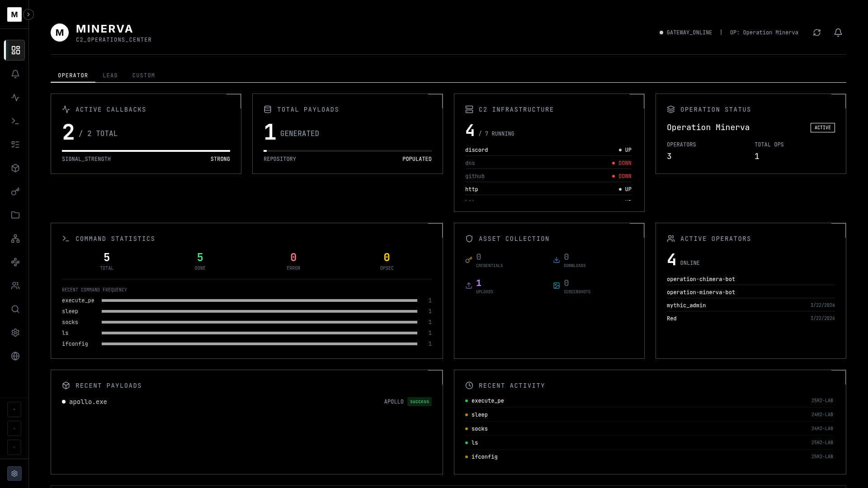This screenshot has height=488, width=868.
Task: Click the globe icon in the sidebar
Action: pyautogui.click(x=15, y=356)
